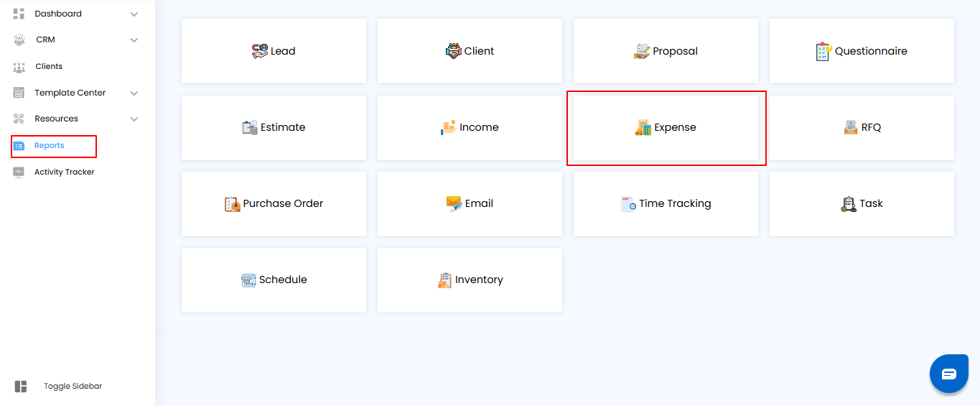Click the Inventory report icon
The image size is (980, 406).
click(444, 280)
